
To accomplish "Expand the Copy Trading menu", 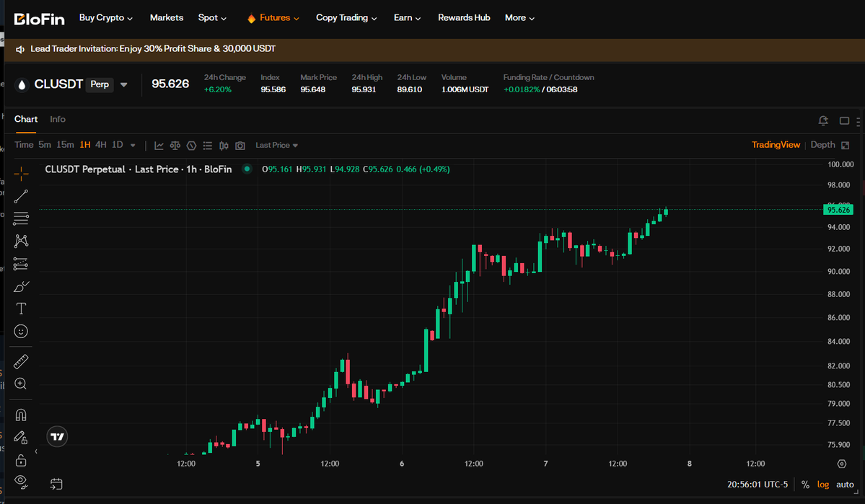I will click(x=346, y=17).
